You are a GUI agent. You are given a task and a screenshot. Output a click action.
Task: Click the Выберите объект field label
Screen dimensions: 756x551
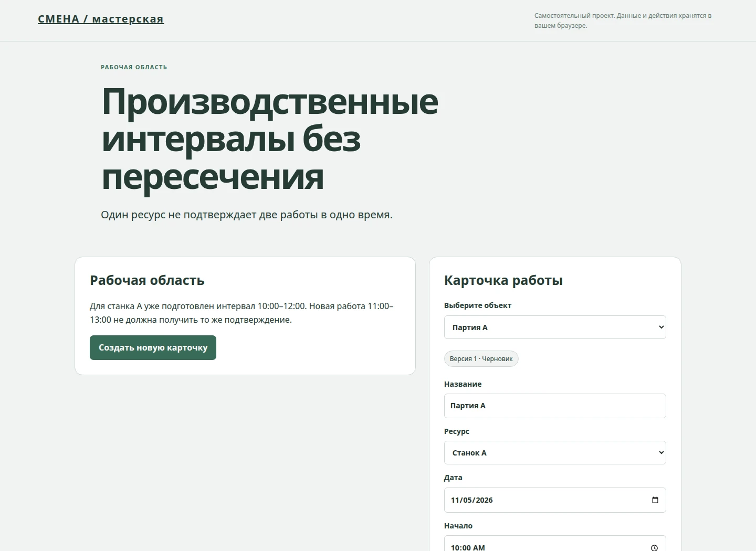(x=478, y=305)
